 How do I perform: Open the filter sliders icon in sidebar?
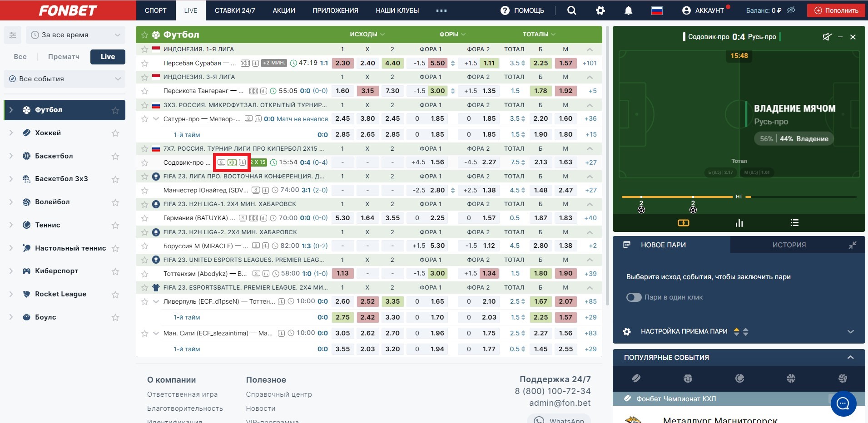[13, 35]
